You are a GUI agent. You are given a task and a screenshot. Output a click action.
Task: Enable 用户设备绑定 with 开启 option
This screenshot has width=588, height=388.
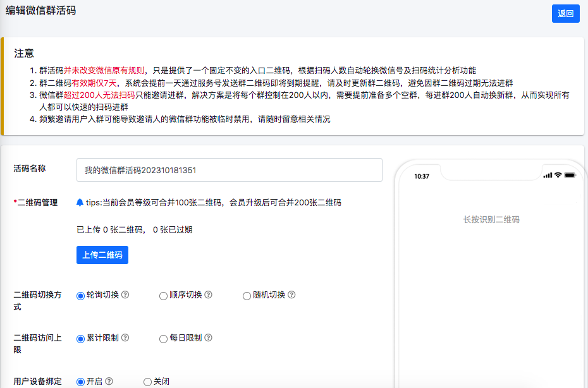pos(80,382)
